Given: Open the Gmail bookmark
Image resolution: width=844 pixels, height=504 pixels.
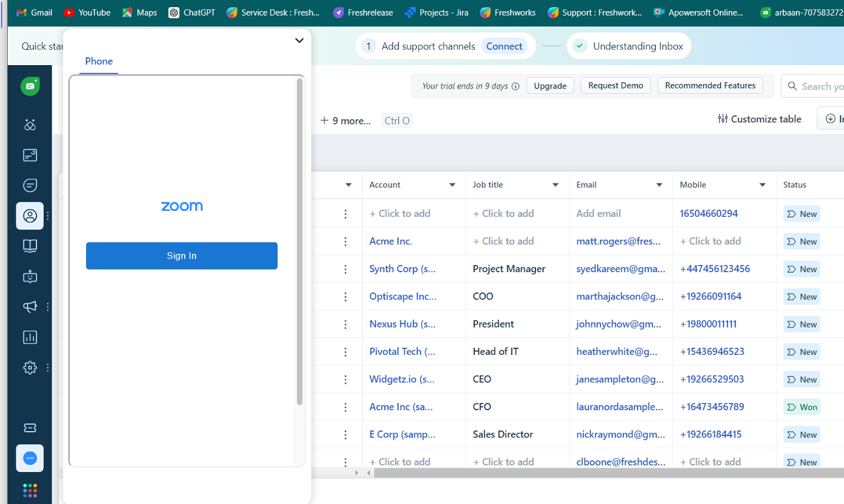Looking at the screenshot, I should 34,12.
